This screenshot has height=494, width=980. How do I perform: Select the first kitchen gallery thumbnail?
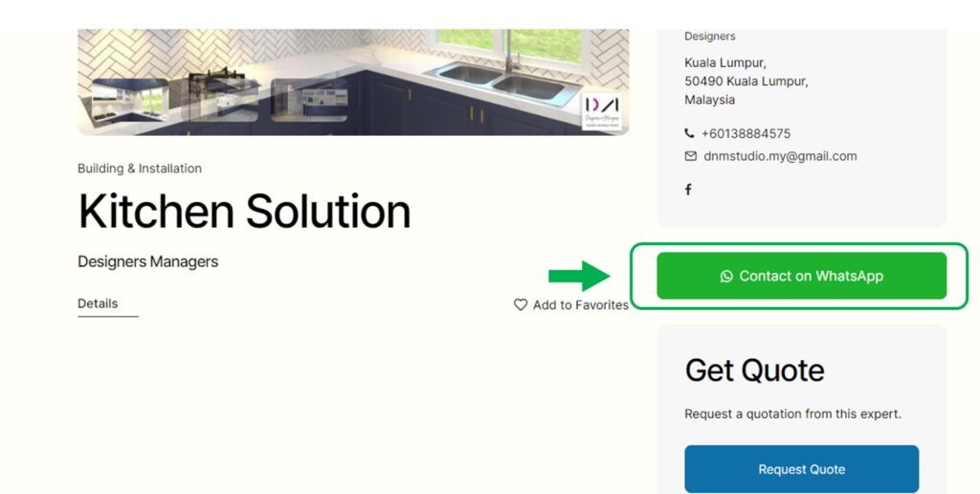(x=130, y=101)
